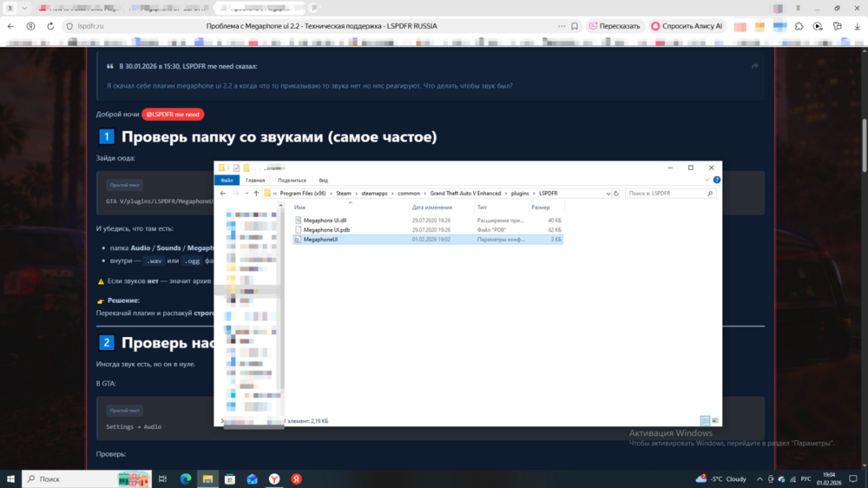
Task: Click the lspdfr.ru address field
Action: point(90,26)
